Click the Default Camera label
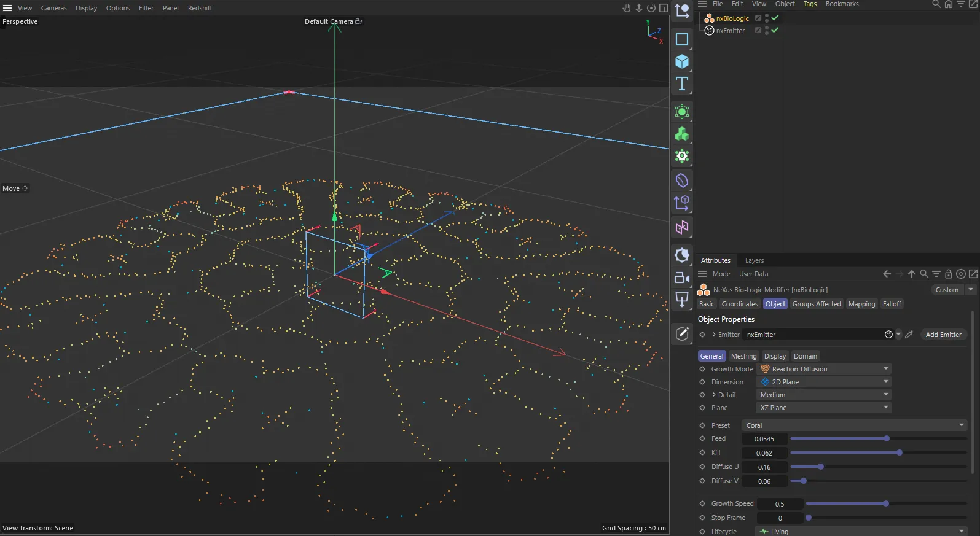Viewport: 980px width, 536px height. (329, 21)
